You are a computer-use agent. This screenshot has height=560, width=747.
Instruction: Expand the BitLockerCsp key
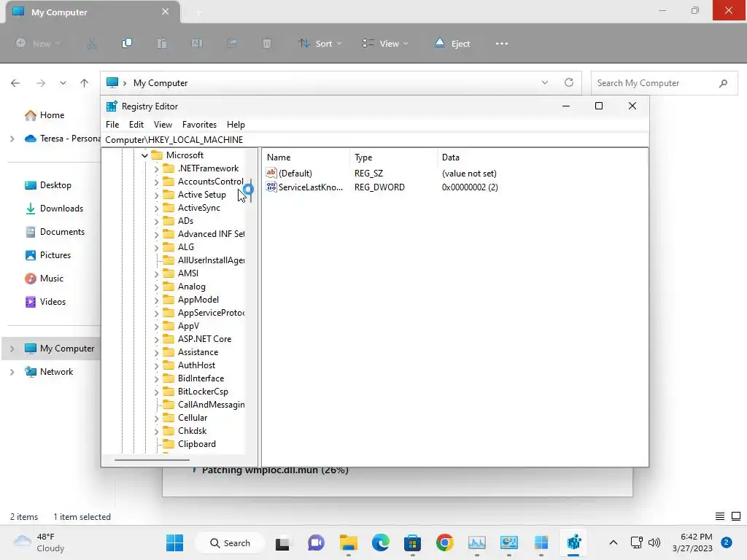pyautogui.click(x=156, y=392)
